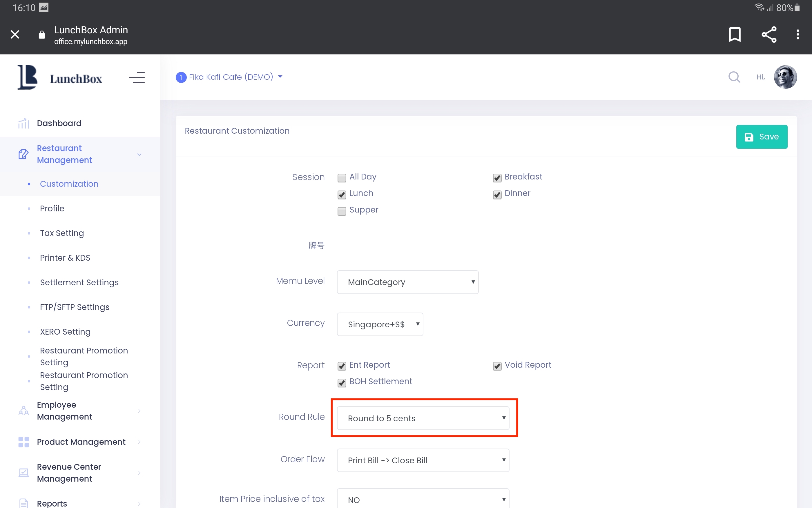Viewport: 812px width, 508px height.
Task: Open the Round Rule dropdown
Action: [423, 418]
